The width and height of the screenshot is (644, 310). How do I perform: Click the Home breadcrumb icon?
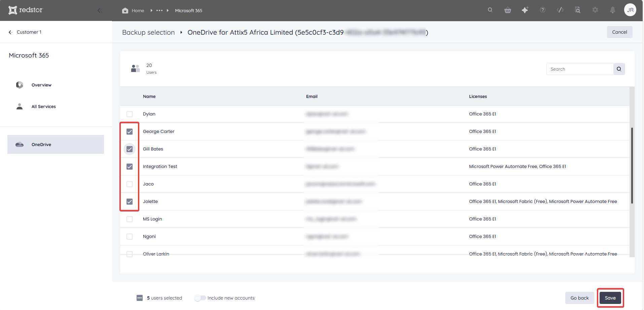click(x=125, y=10)
